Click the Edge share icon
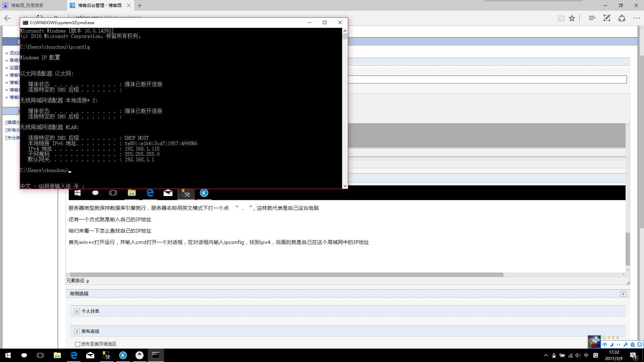The image size is (644, 362). pos(622,18)
